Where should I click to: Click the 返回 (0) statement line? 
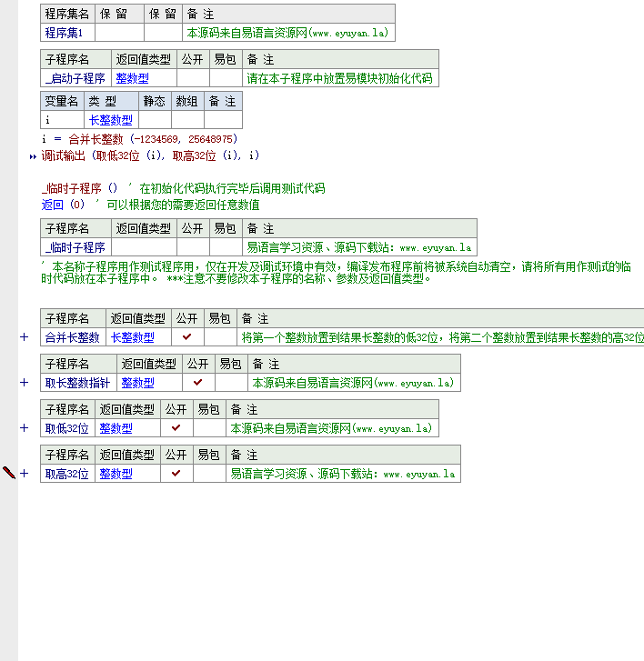coord(64,205)
